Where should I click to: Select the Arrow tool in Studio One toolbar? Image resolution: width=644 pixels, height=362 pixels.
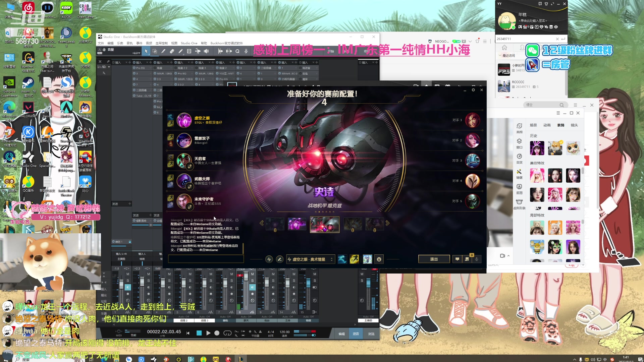[146, 51]
